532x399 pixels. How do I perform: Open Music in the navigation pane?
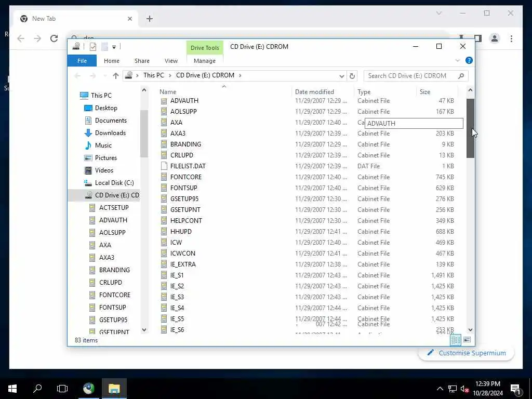[103, 145]
